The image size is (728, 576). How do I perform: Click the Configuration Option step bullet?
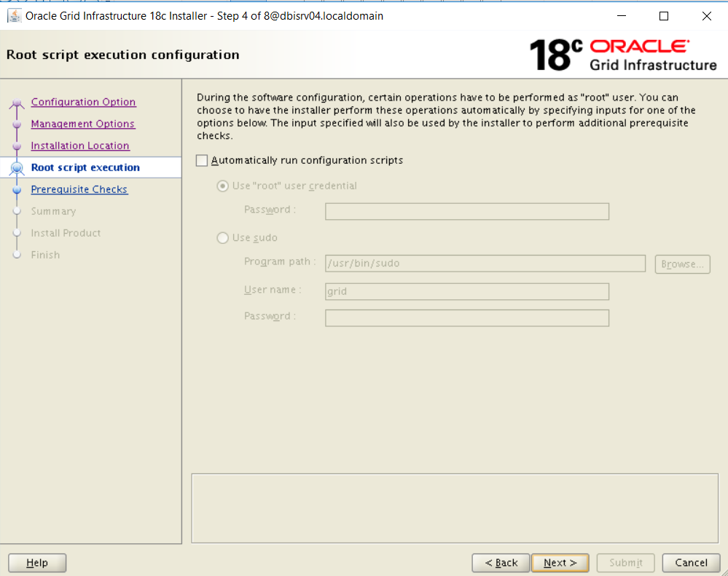pyautogui.click(x=17, y=103)
